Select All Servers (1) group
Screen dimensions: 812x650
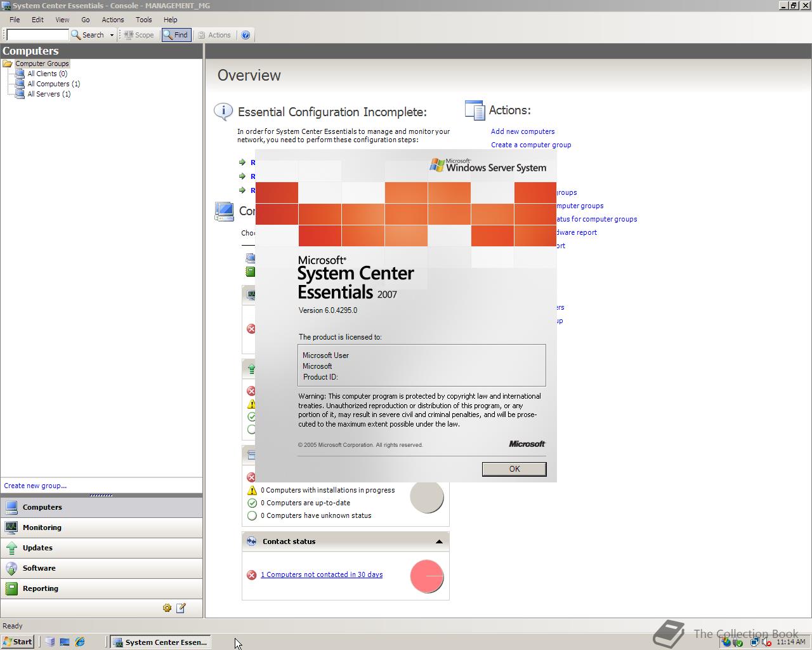[x=49, y=94]
